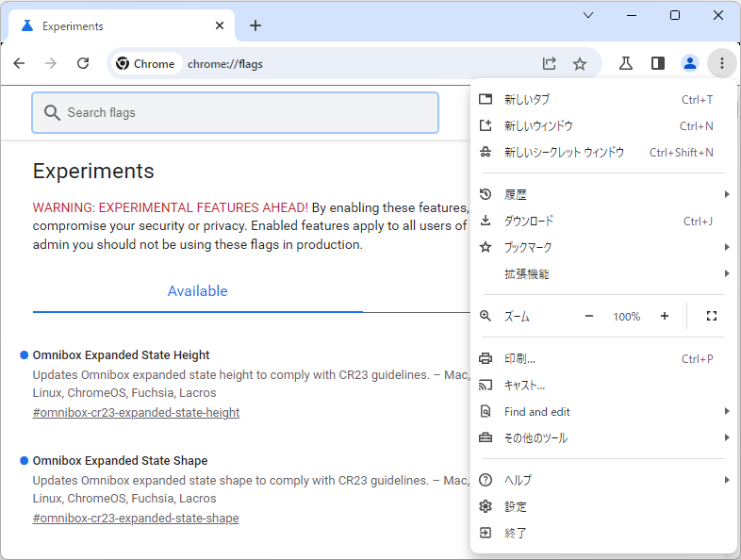Bookmark this page with star icon

(580, 63)
